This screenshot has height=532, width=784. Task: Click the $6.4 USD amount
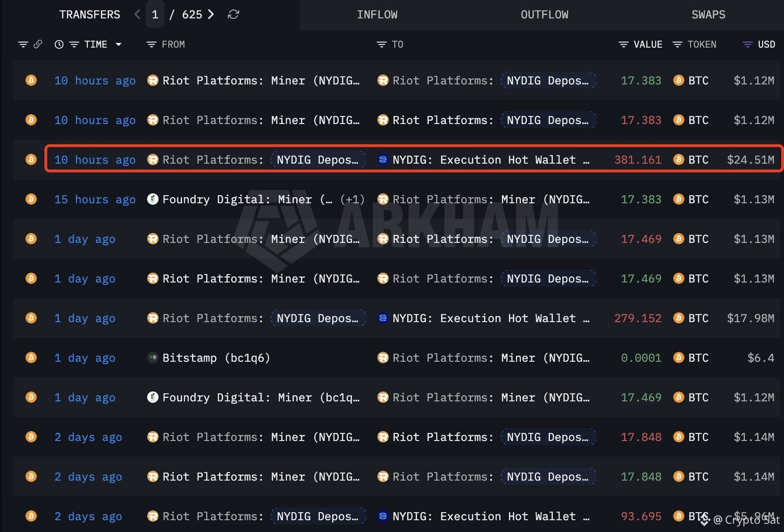[761, 358]
